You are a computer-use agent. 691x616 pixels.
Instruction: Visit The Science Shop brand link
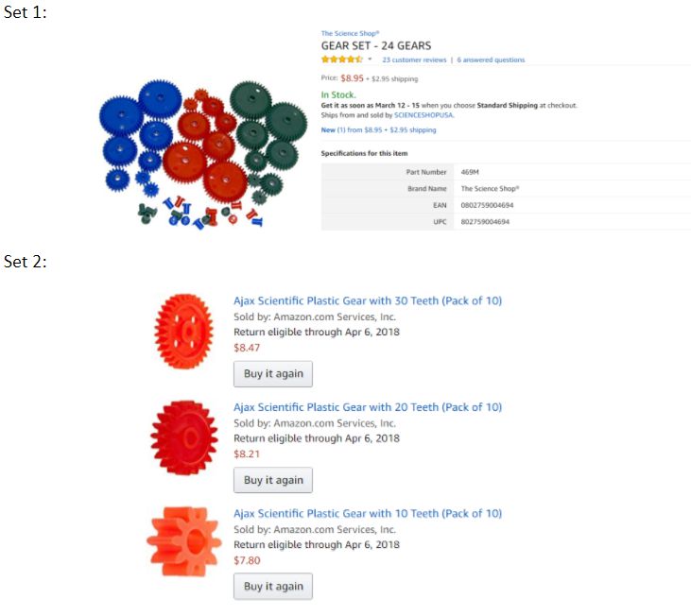[351, 33]
